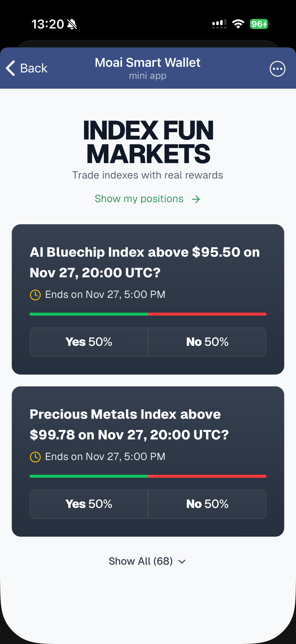
Task: Tap the battery indicator icon
Action: coord(259,24)
